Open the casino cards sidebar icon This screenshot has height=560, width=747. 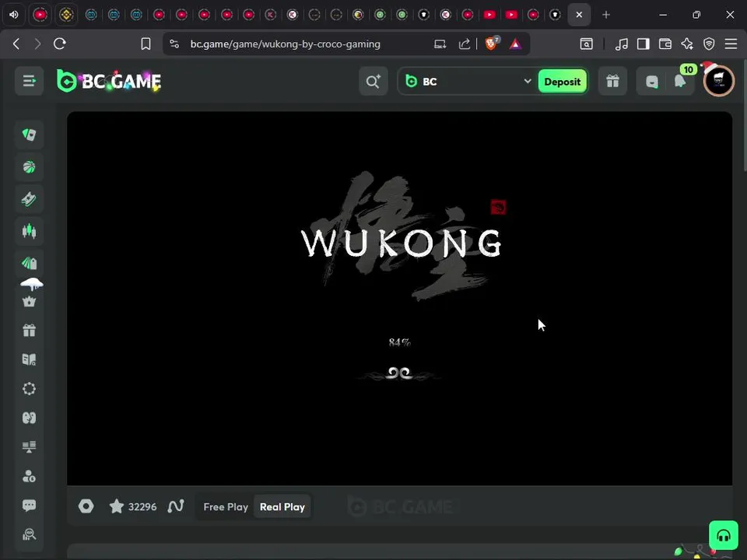coord(29,135)
